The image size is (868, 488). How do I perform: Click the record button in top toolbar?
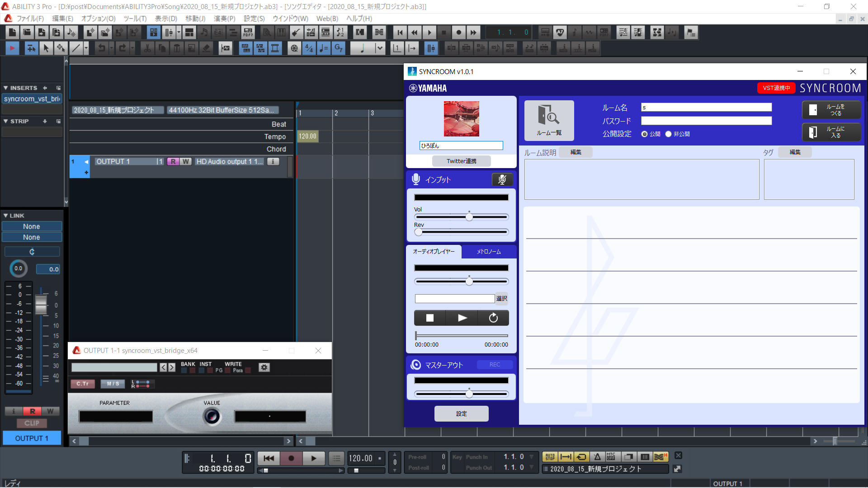459,33
